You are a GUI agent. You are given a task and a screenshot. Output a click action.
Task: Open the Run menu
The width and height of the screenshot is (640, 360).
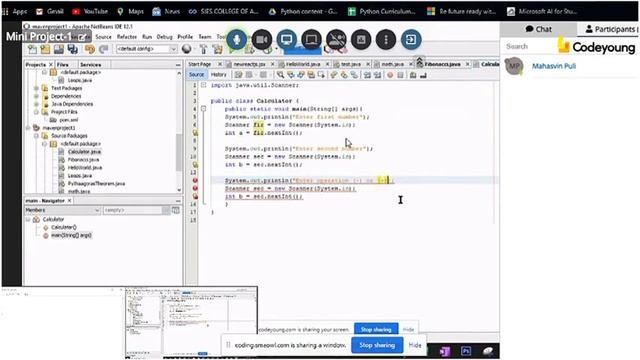147,37
